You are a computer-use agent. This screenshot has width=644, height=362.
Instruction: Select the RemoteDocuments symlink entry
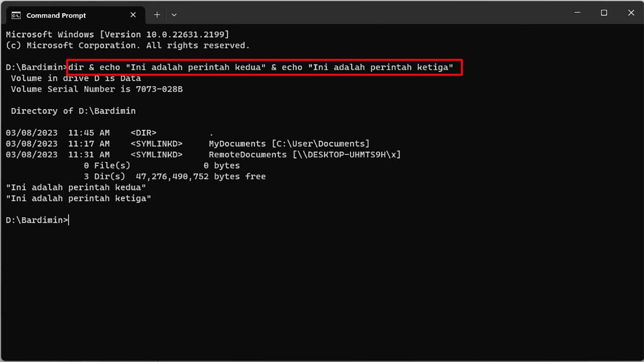pos(247,154)
